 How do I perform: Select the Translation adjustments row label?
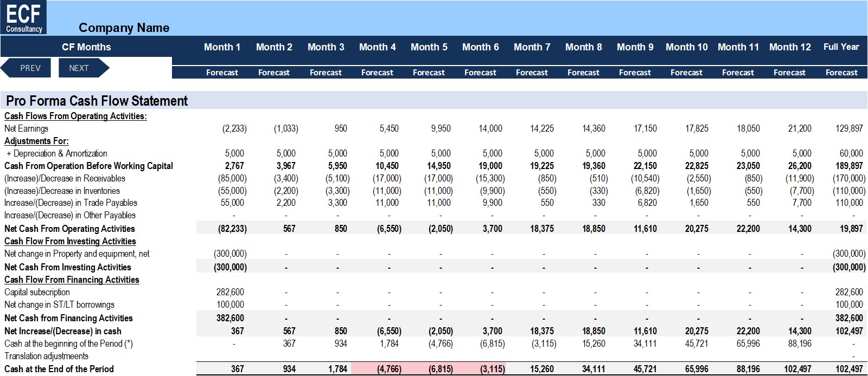pos(46,356)
